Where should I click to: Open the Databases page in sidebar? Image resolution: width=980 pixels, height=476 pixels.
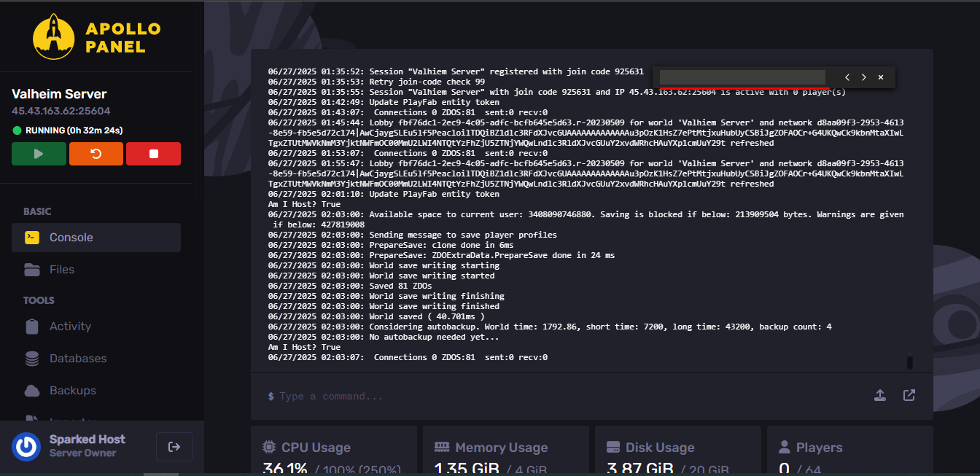point(96,359)
